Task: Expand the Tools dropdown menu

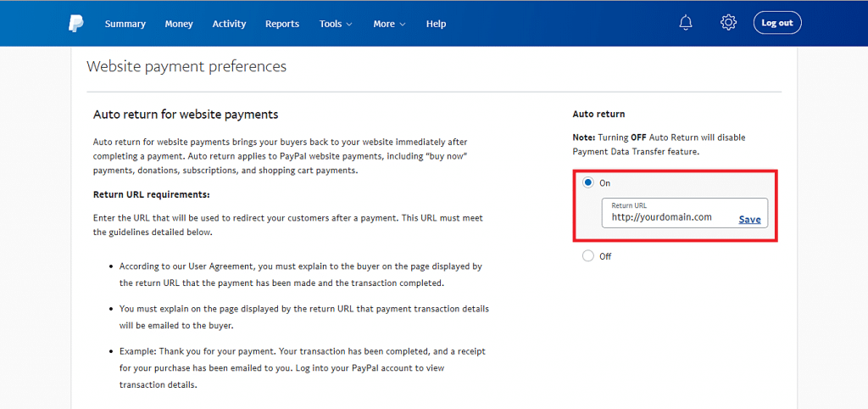Action: pyautogui.click(x=336, y=24)
